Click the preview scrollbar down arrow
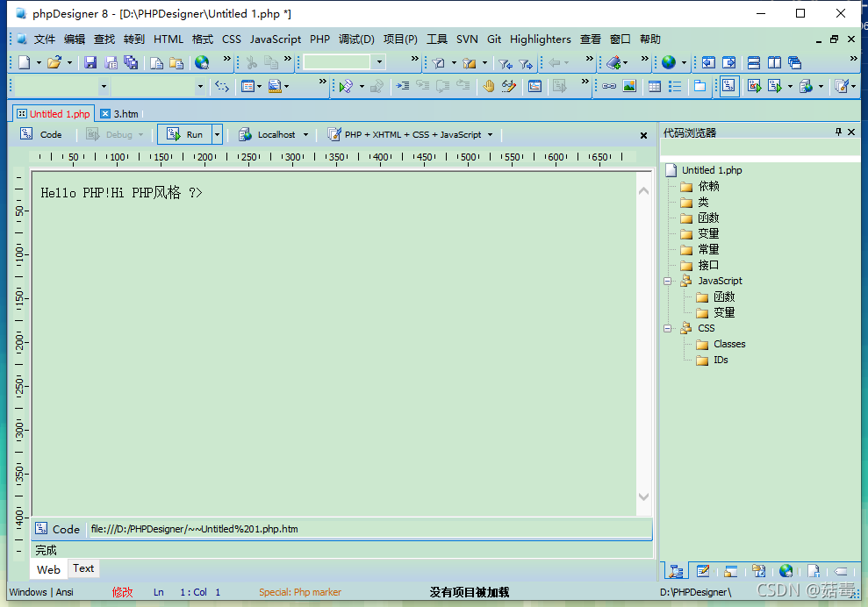This screenshot has height=607, width=868. pyautogui.click(x=643, y=496)
